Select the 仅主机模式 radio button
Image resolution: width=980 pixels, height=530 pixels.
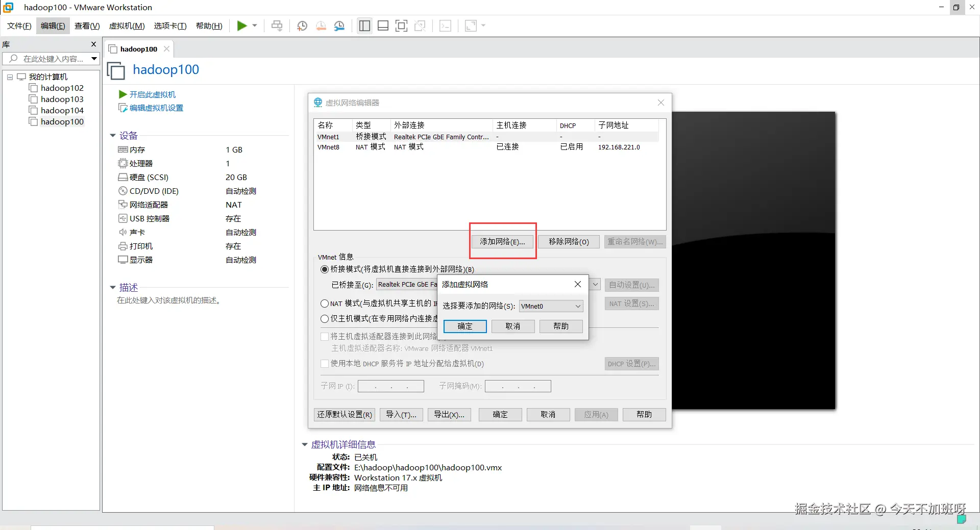click(x=325, y=319)
